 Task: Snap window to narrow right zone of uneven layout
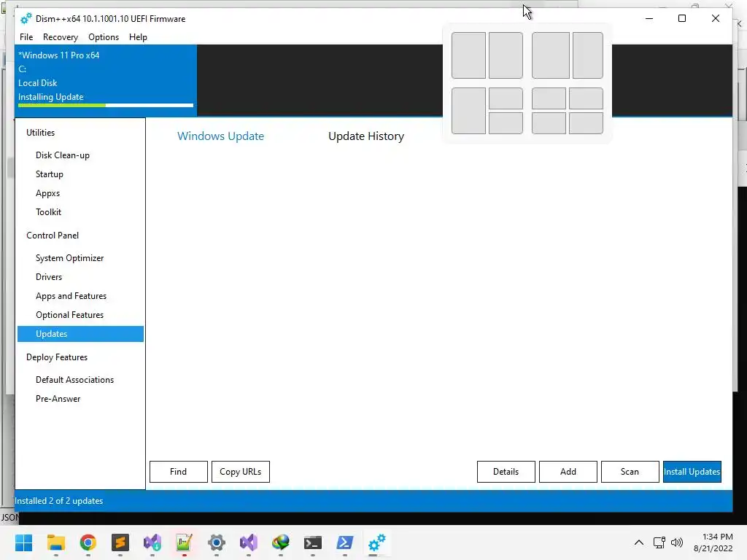tap(587, 55)
